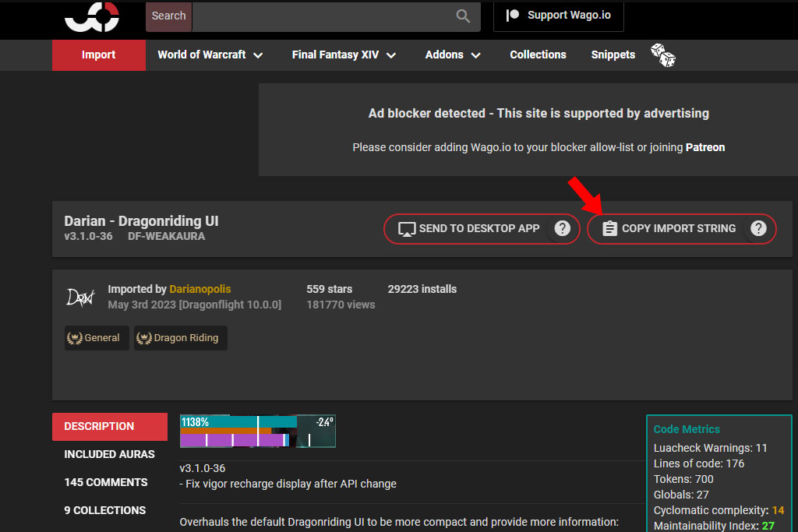Click the Patreon icon in Support Wago.io

[x=513, y=16]
